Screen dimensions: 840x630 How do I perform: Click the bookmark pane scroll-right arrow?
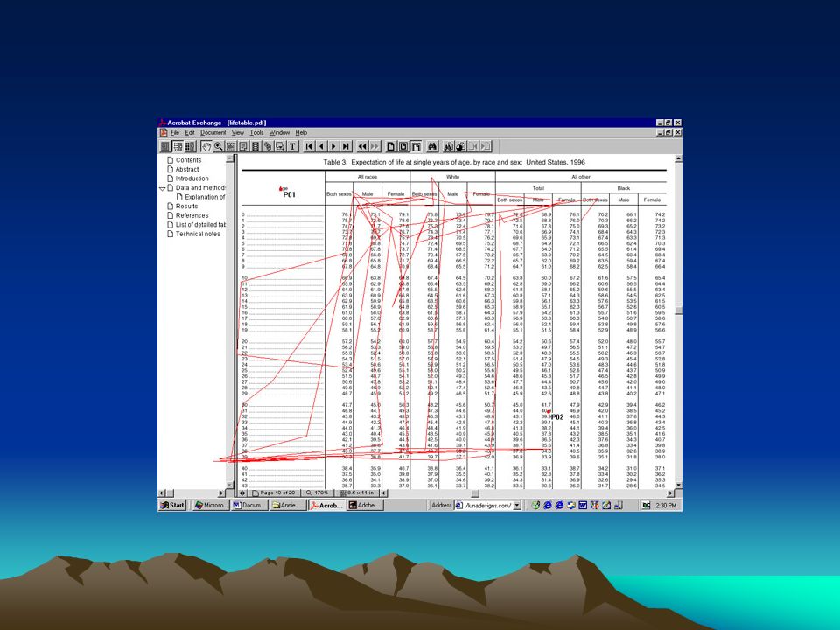pos(221,493)
